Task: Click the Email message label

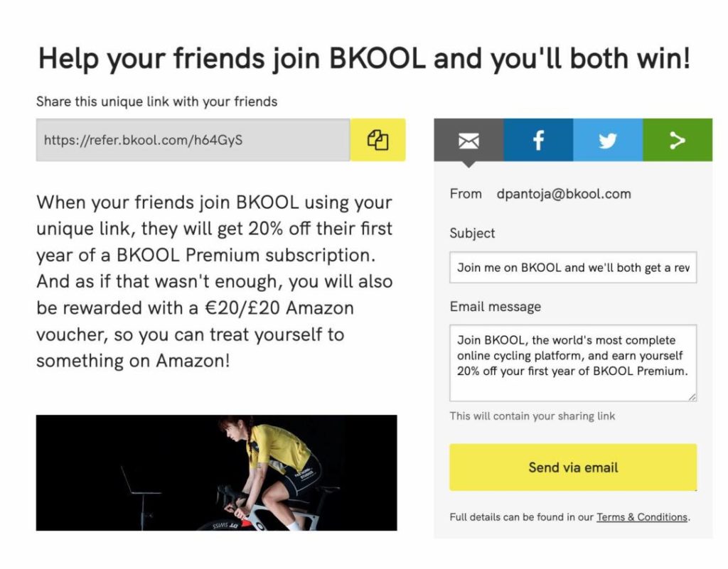Action: click(496, 307)
